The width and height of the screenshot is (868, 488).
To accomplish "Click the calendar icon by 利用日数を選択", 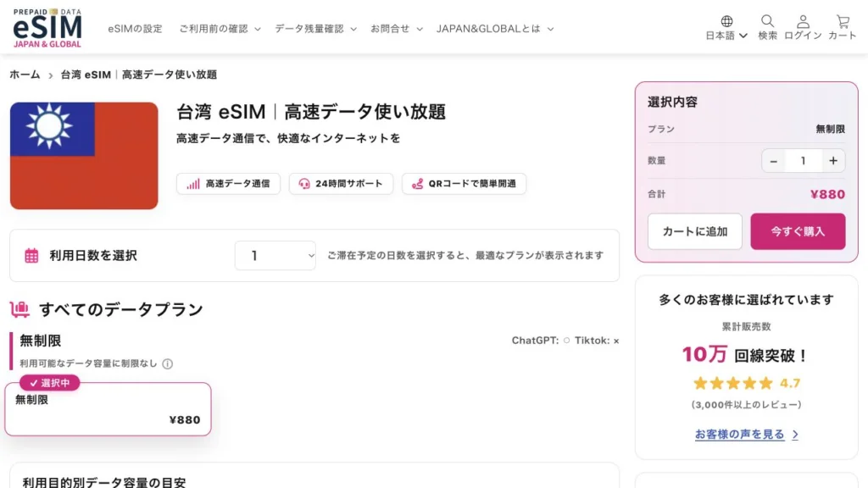I will pyautogui.click(x=31, y=256).
